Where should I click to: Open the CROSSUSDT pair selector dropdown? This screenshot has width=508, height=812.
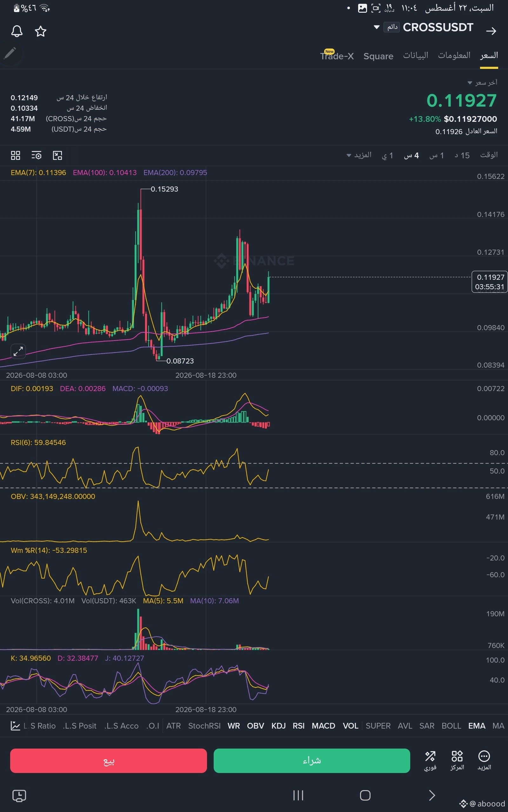click(377, 27)
